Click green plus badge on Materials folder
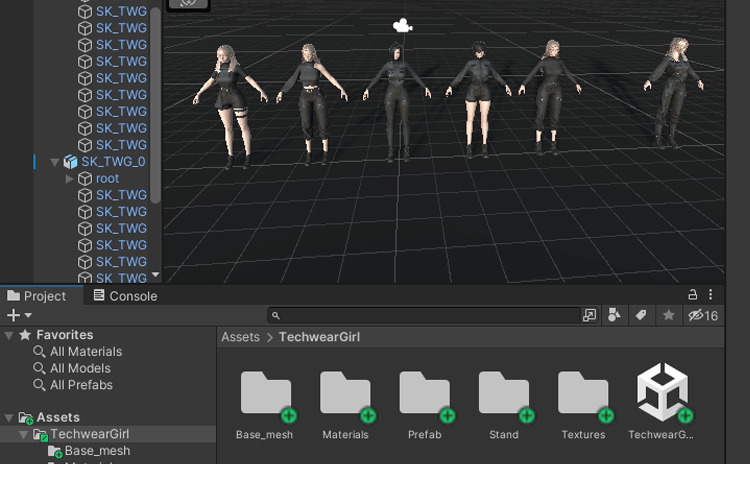750x488 pixels. click(368, 415)
